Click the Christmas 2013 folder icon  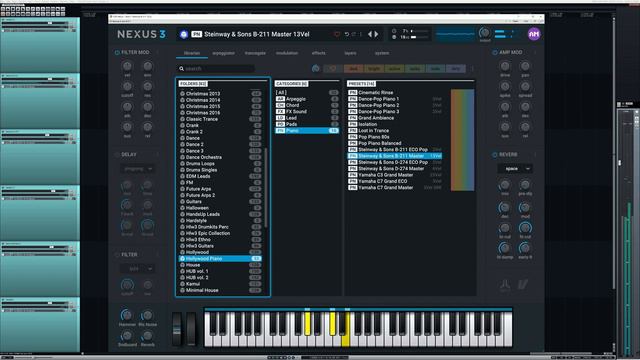(x=182, y=94)
